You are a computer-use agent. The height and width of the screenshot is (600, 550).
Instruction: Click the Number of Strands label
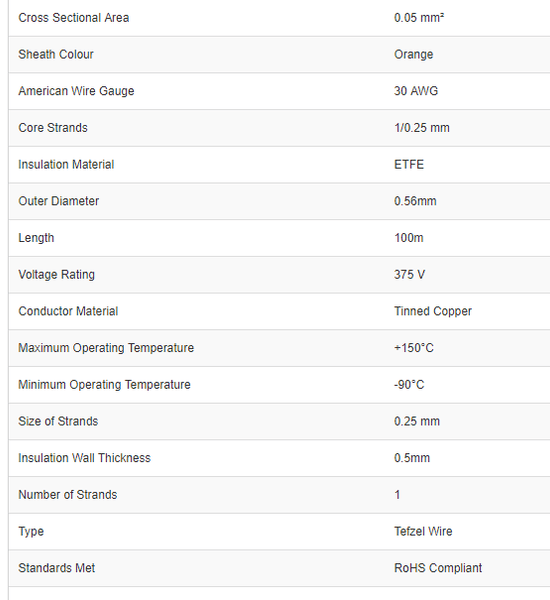tap(68, 495)
